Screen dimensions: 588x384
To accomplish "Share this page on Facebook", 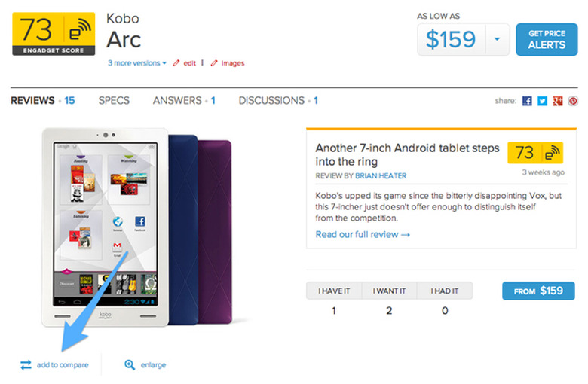I will pos(528,101).
